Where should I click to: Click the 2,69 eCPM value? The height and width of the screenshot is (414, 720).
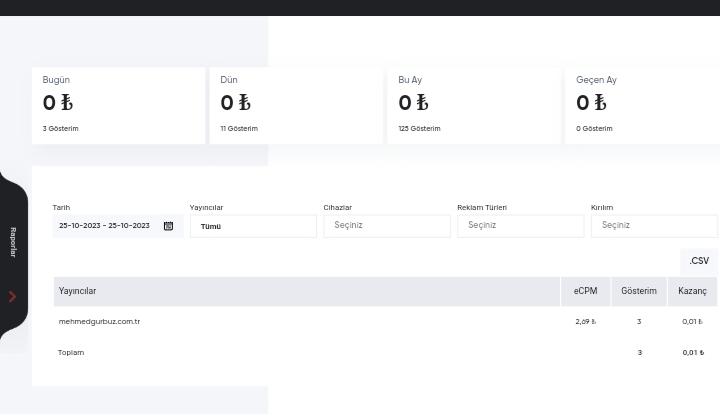[x=585, y=322]
